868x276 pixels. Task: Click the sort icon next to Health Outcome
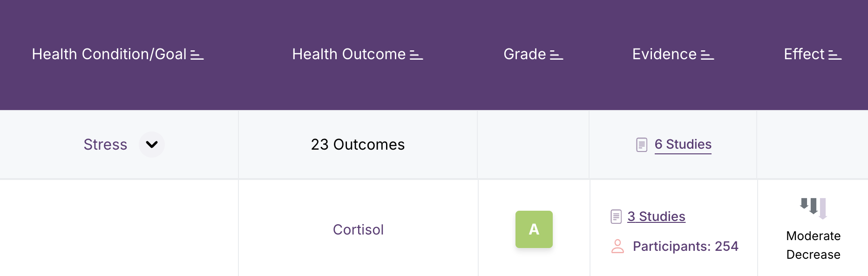click(x=416, y=55)
